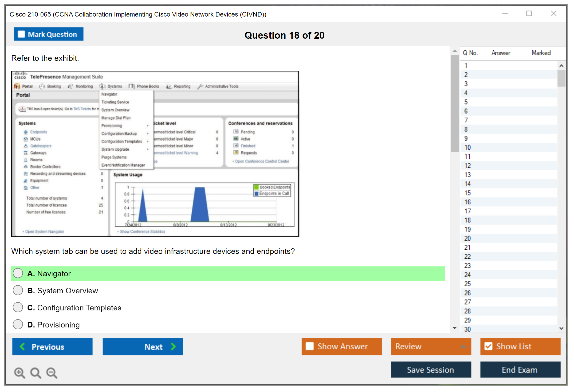The width and height of the screenshot is (574, 392).
Task: Select answer A. Navigator radio button
Action: pyautogui.click(x=18, y=273)
